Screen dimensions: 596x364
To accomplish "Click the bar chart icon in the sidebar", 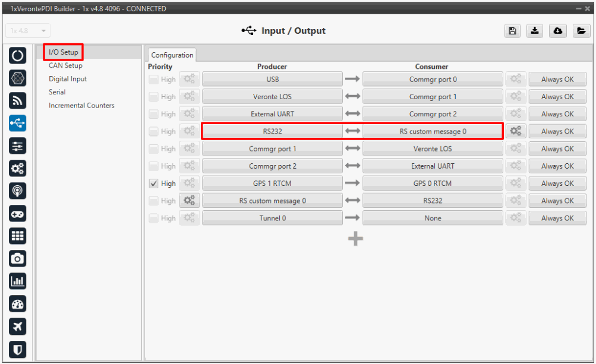I will tap(18, 281).
